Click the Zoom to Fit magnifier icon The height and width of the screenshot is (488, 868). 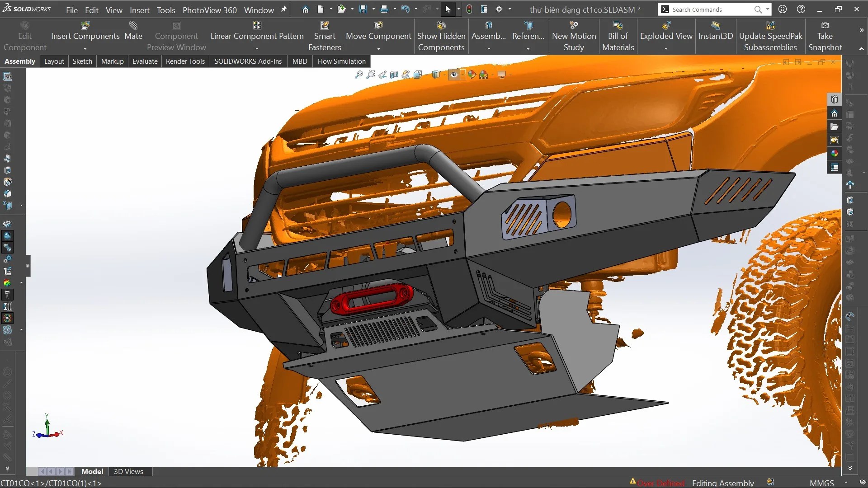(x=359, y=75)
